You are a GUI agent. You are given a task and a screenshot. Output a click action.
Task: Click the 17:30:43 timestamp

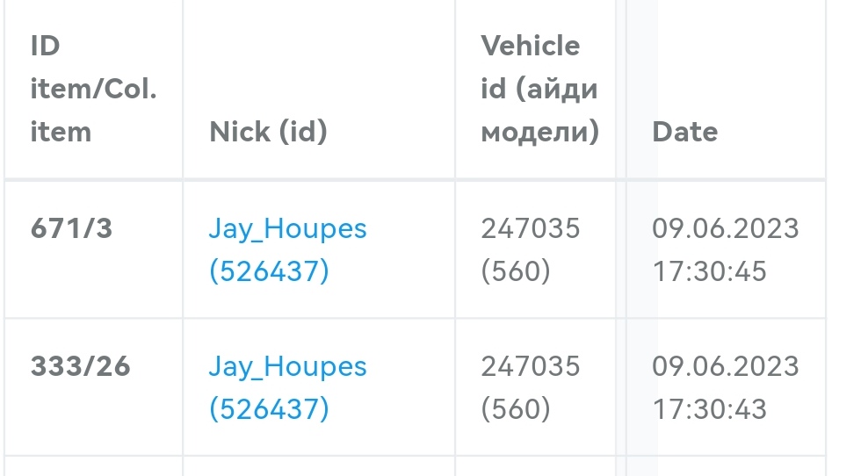tap(709, 408)
